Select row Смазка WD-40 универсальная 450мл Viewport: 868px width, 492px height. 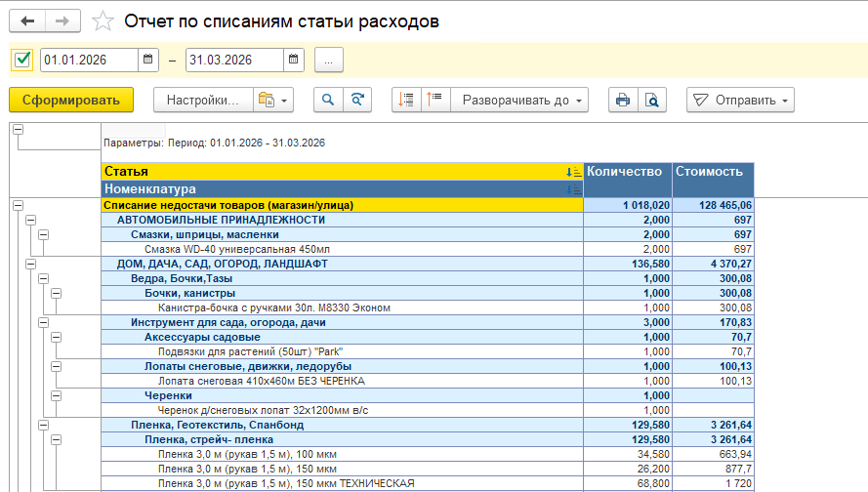342,249
